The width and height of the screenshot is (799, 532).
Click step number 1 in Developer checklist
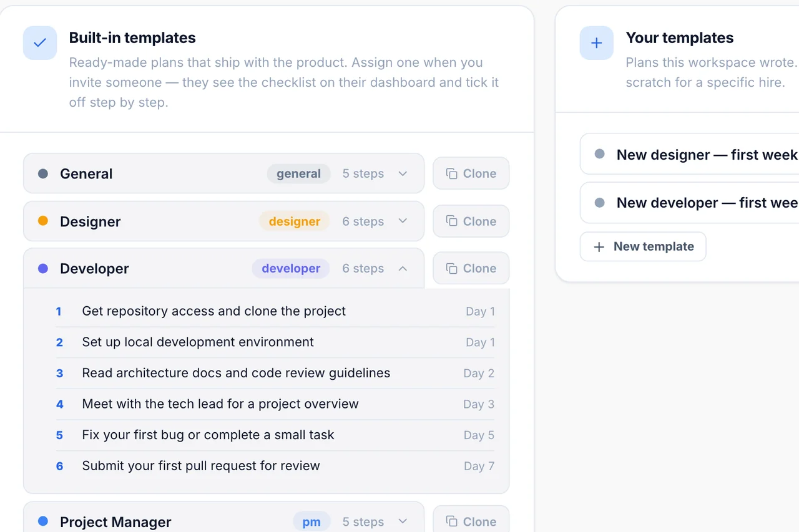[x=59, y=311]
